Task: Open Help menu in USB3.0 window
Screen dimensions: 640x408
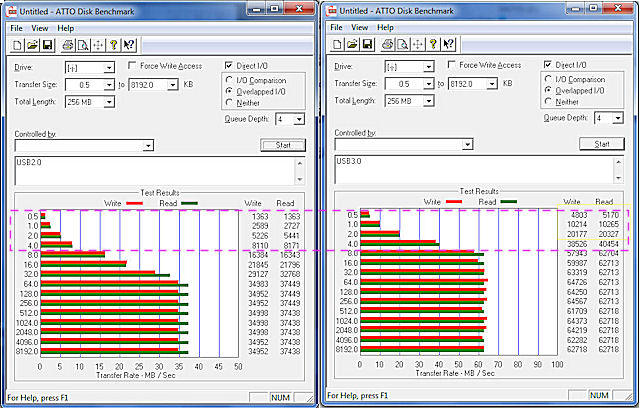Action: pos(385,27)
